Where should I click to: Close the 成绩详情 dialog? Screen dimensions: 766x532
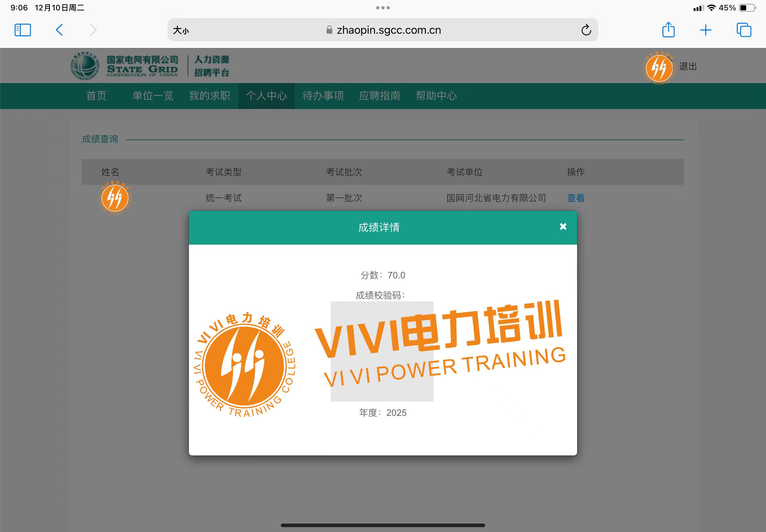[x=563, y=227]
